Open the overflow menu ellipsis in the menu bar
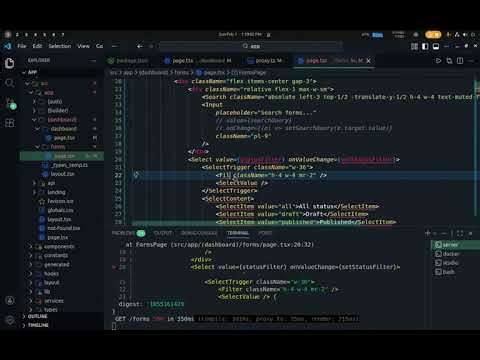 tap(114, 46)
